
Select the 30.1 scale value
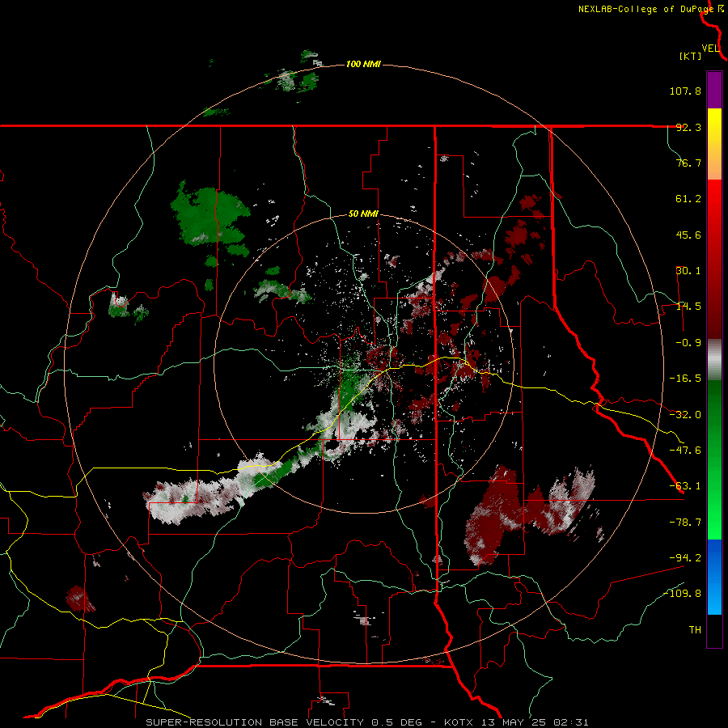[688, 271]
